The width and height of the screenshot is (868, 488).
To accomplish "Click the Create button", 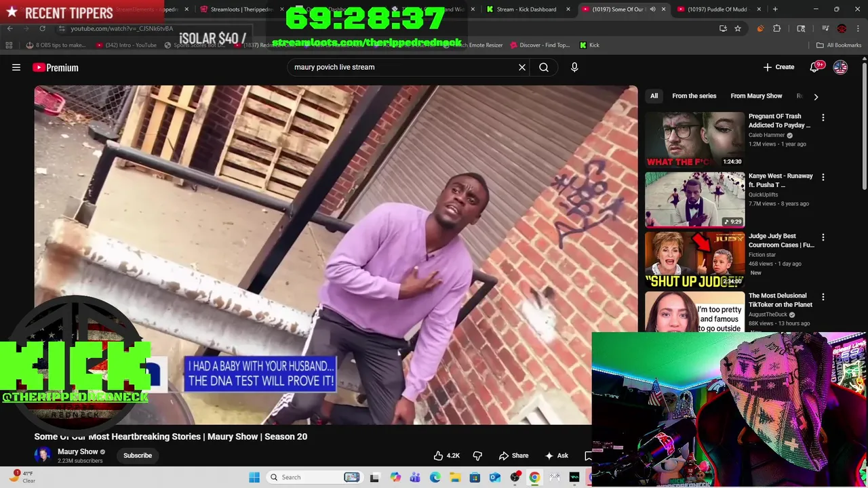I will 778,67.
